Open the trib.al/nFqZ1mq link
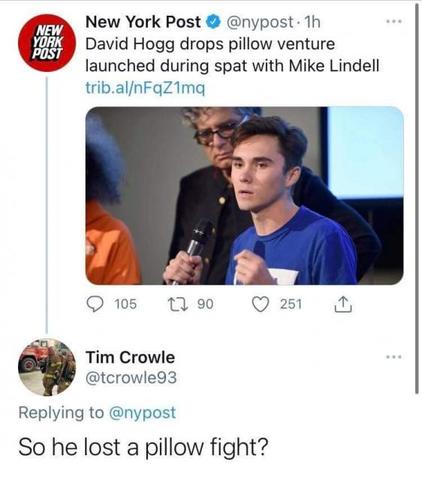422x480 pixels. tap(145, 88)
